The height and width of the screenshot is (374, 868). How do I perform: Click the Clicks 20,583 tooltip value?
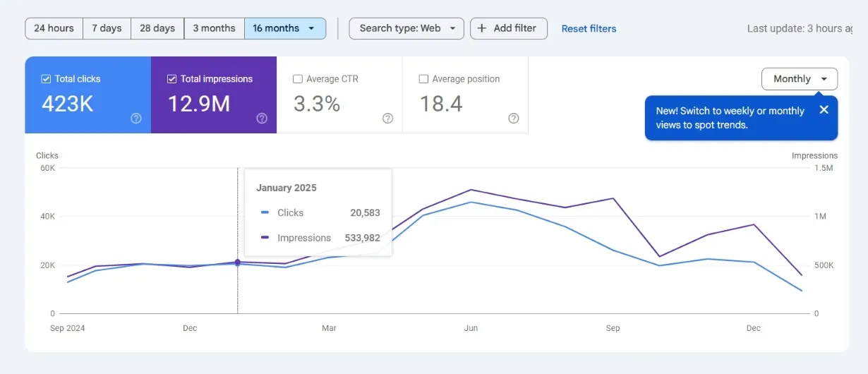[x=365, y=212]
